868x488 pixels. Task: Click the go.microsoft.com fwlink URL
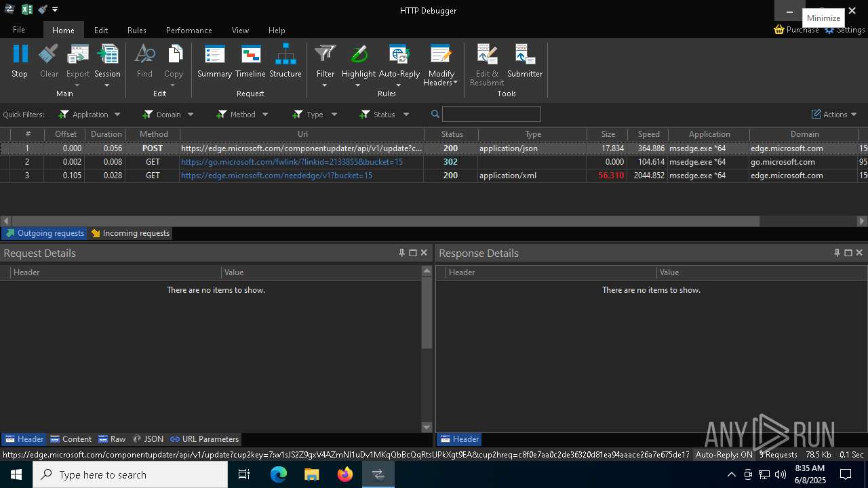[x=292, y=162]
